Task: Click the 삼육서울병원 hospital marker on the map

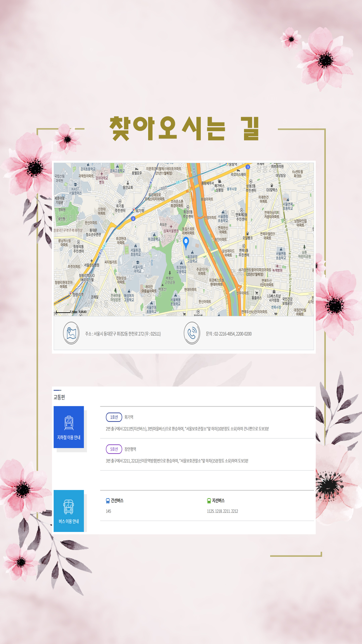Action: pos(171,227)
